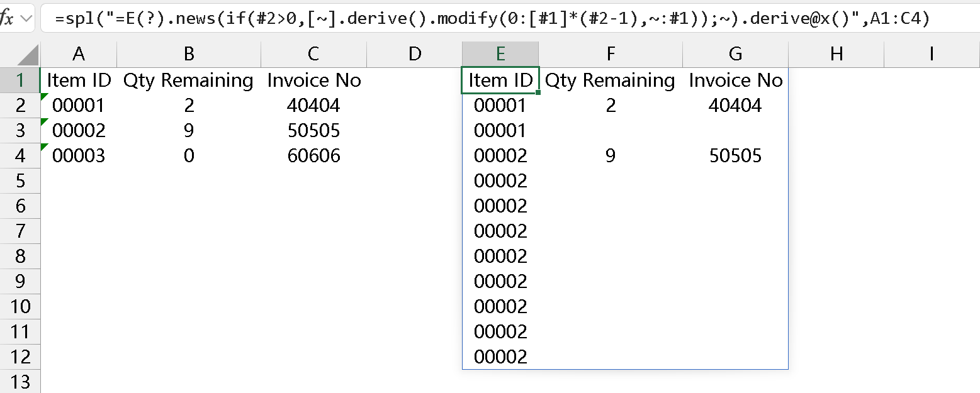
Task: Click cell A2 containing 00001
Action: 78,106
